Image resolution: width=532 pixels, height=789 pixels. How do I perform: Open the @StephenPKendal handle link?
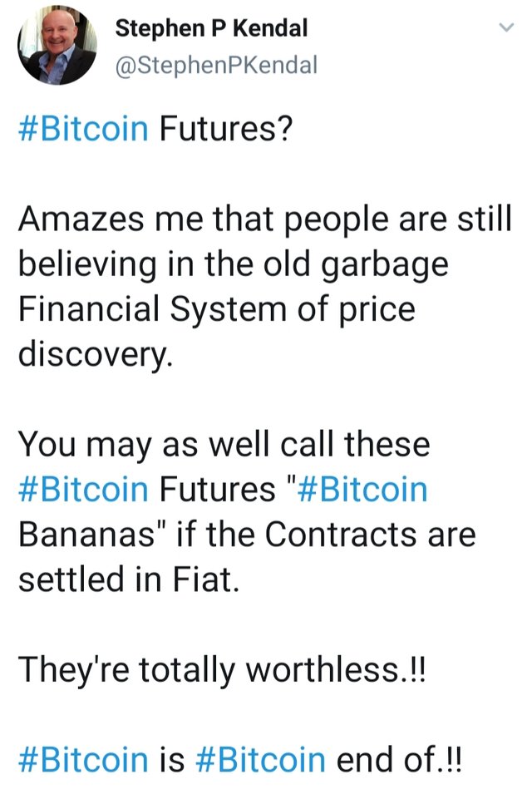point(216,64)
